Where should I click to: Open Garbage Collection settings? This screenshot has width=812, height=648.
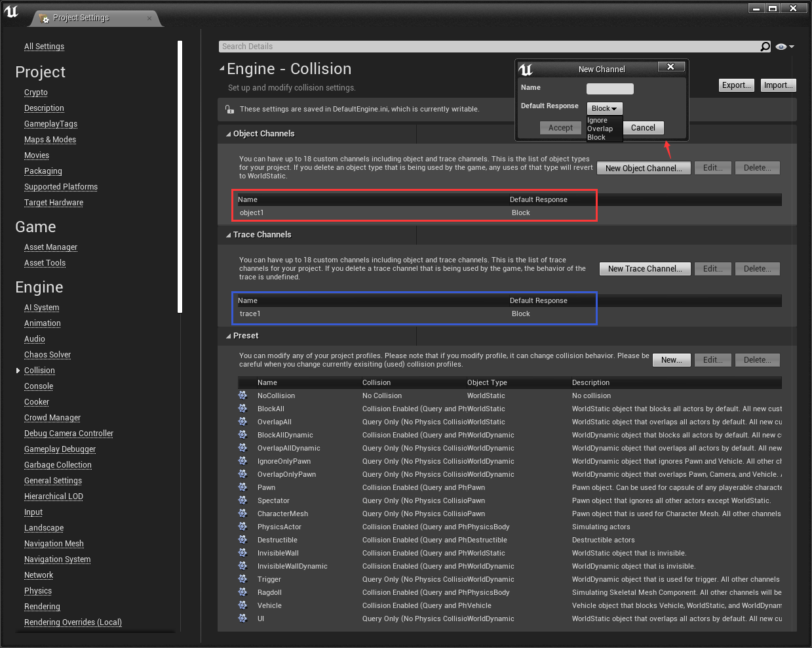point(58,465)
